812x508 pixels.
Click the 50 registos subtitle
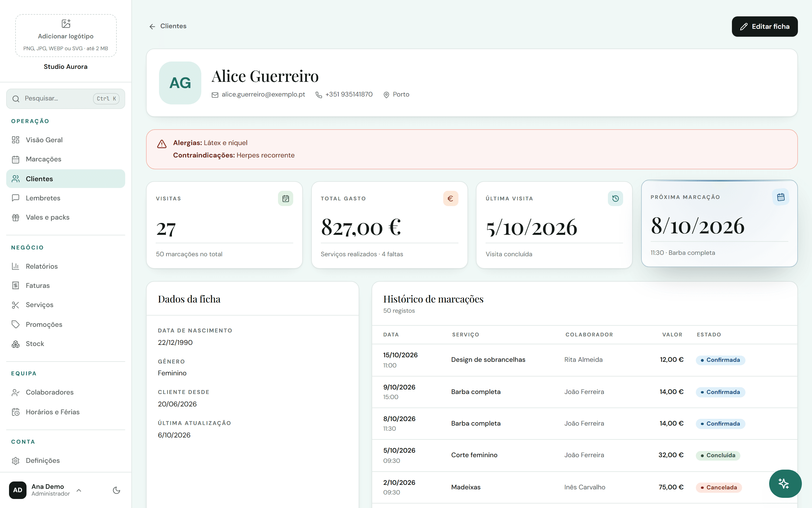coord(399,311)
